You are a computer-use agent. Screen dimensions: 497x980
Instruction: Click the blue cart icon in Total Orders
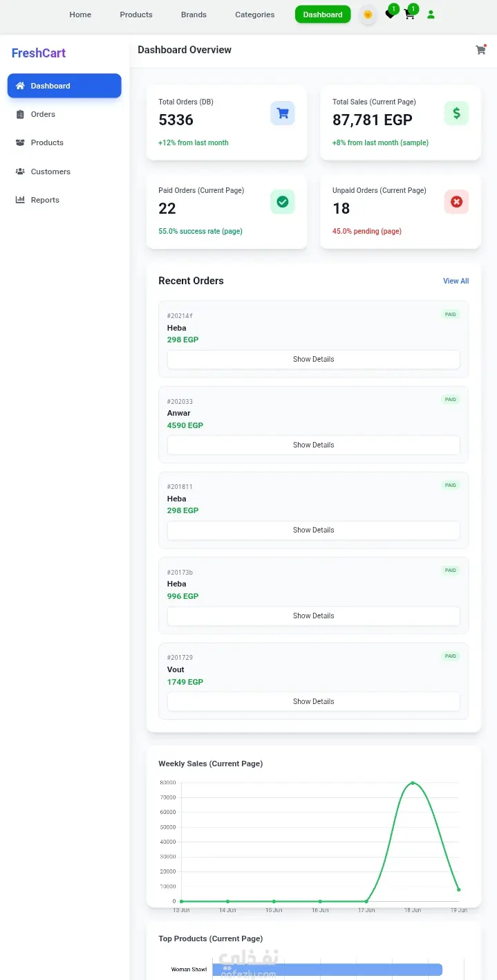(282, 113)
